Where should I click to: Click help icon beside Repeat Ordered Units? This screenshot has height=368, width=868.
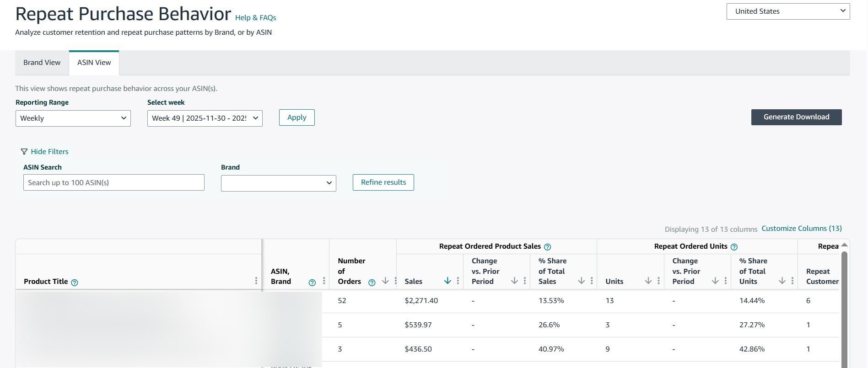coord(734,247)
